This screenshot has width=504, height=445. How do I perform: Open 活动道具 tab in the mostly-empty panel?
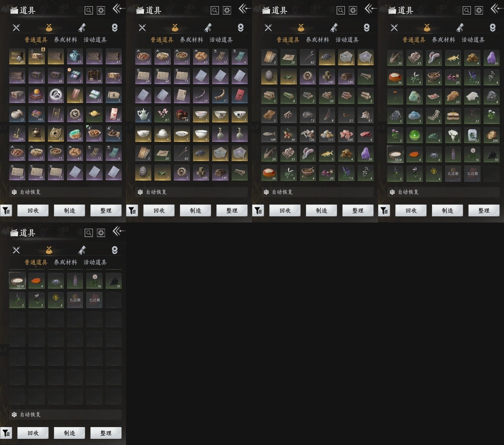[95, 262]
